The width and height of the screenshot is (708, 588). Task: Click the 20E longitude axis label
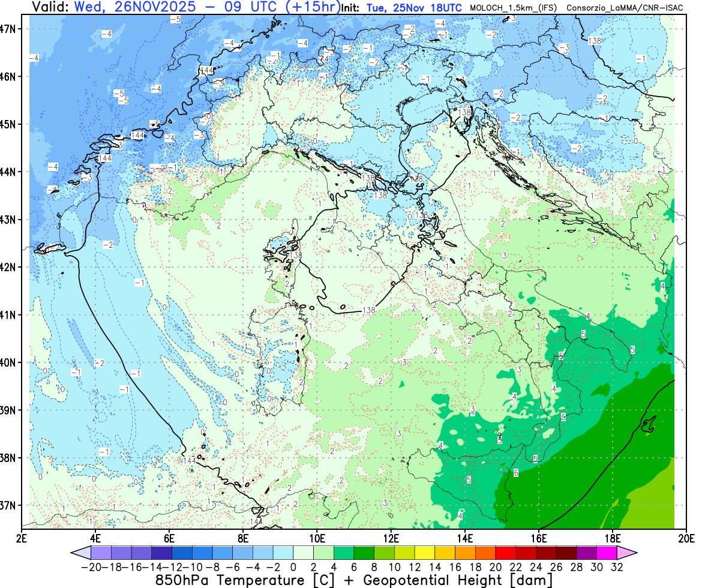point(686,536)
